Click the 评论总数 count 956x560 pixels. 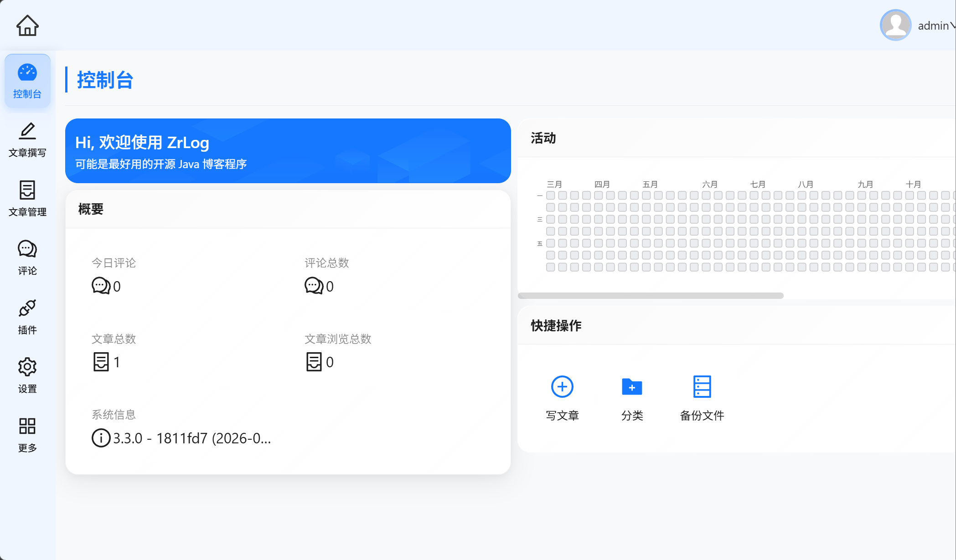tap(329, 286)
